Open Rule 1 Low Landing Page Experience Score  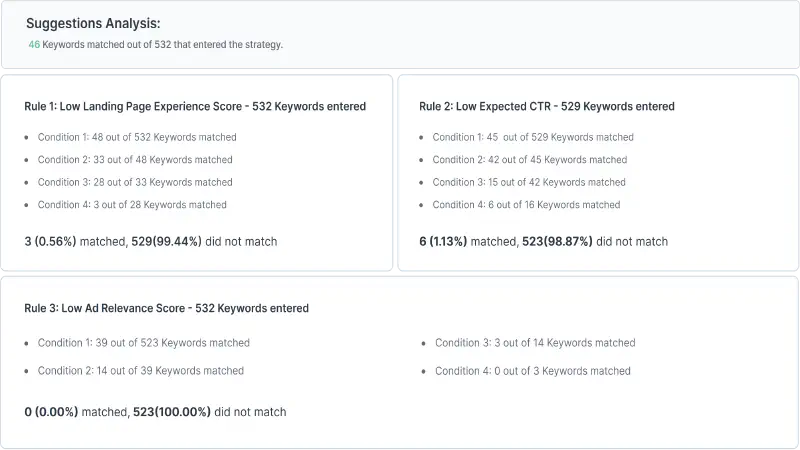click(x=195, y=106)
